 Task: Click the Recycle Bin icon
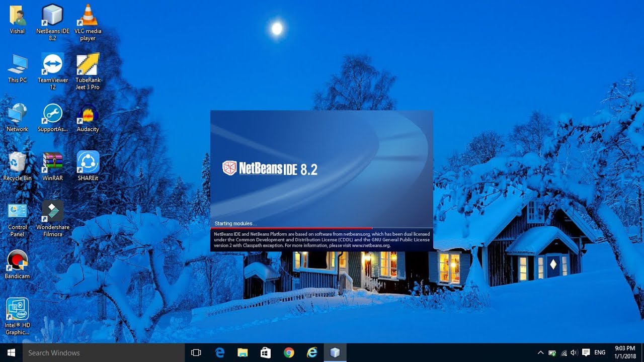17,166
